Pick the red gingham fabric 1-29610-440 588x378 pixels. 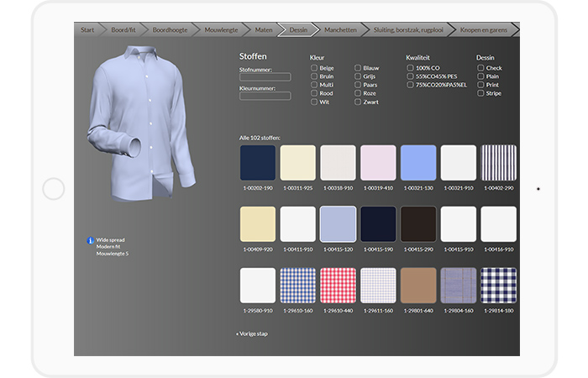click(338, 286)
